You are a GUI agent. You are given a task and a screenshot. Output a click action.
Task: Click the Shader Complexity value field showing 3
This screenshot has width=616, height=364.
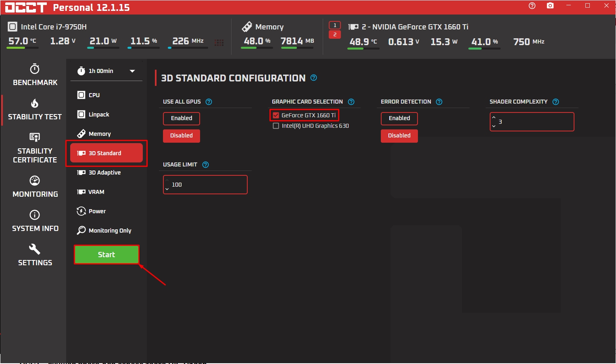[532, 122]
